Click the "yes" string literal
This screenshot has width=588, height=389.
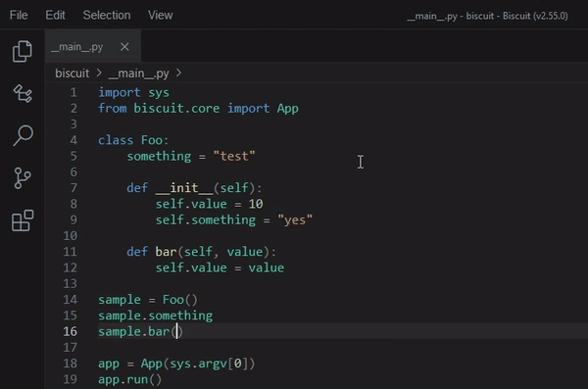point(295,219)
